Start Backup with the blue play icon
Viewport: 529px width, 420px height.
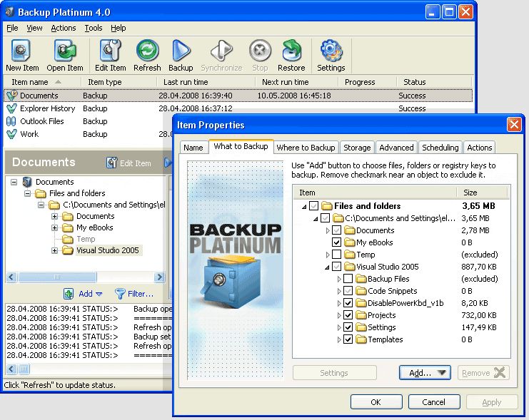point(181,51)
